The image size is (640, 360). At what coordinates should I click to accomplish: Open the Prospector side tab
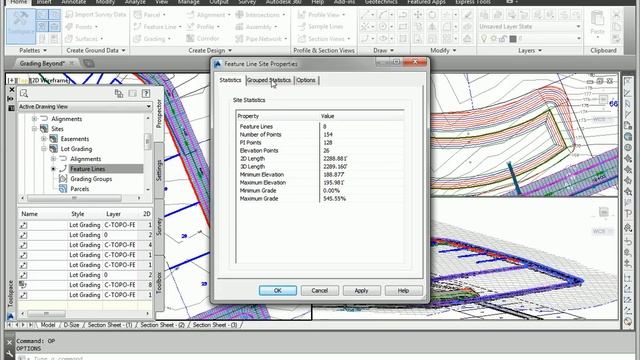[x=159, y=113]
